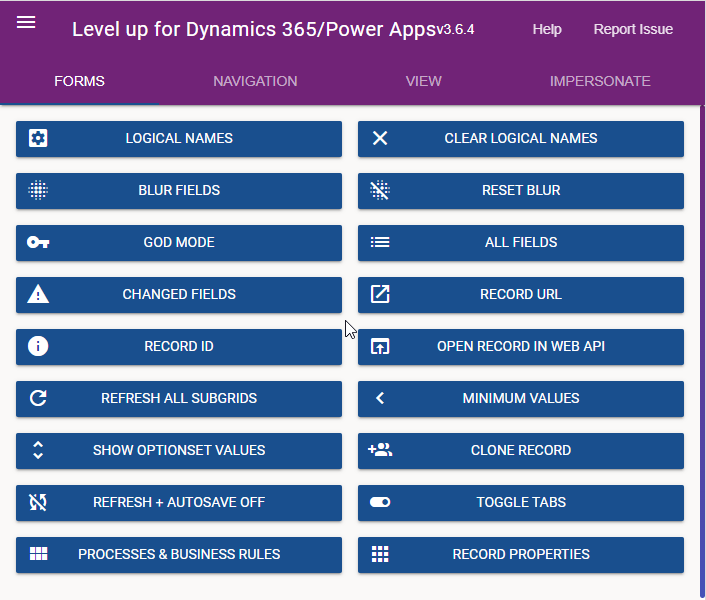Click the list icon for All Fields
This screenshot has width=706, height=600.
(x=380, y=242)
